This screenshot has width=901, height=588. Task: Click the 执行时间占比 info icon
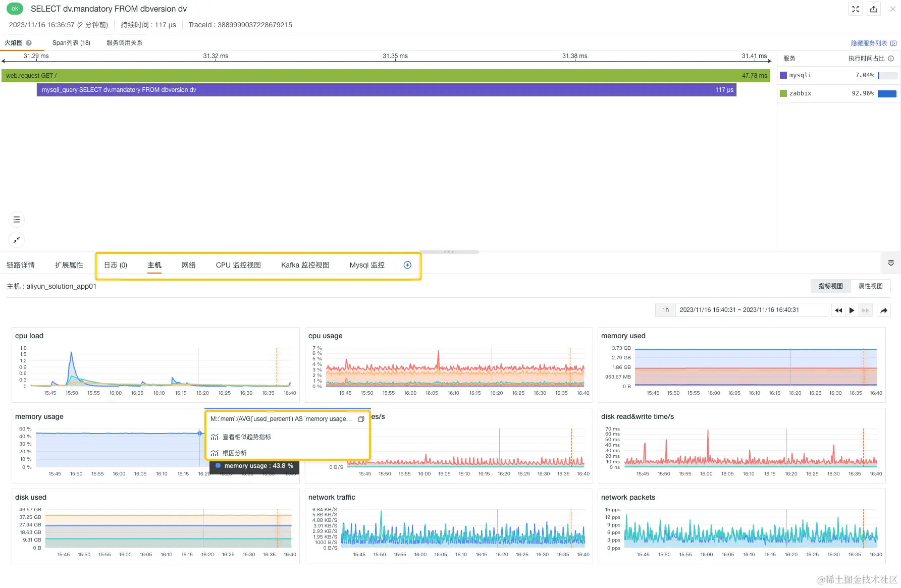point(891,59)
